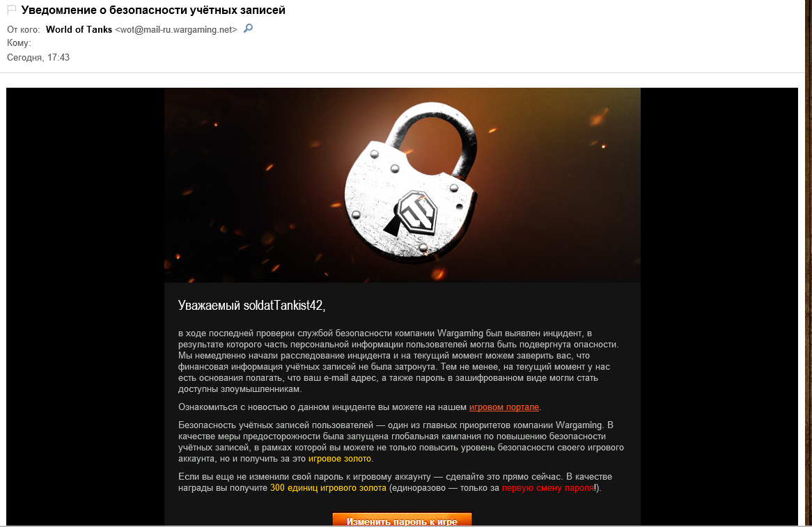812x527 pixels.
Task: Click the wot@mail-ru.wargaming.net address
Action: coord(176,29)
